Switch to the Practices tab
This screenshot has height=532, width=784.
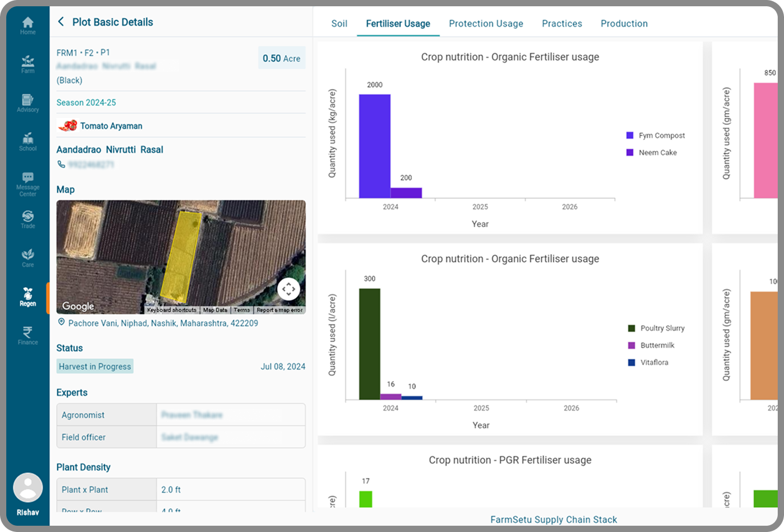(561, 23)
